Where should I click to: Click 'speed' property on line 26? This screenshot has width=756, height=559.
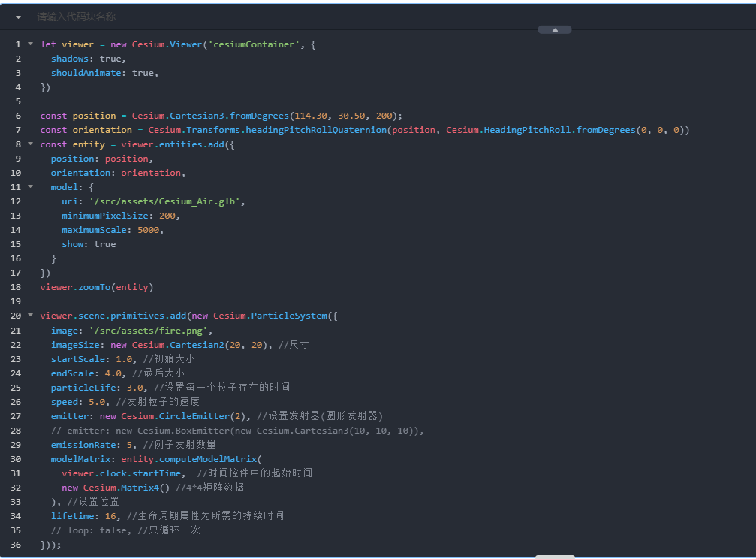pos(64,402)
